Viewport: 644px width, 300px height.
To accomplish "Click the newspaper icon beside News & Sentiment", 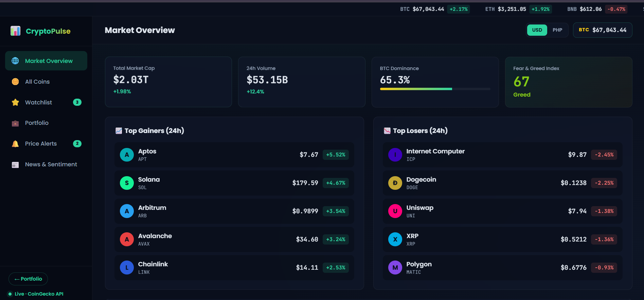I will click(x=15, y=165).
